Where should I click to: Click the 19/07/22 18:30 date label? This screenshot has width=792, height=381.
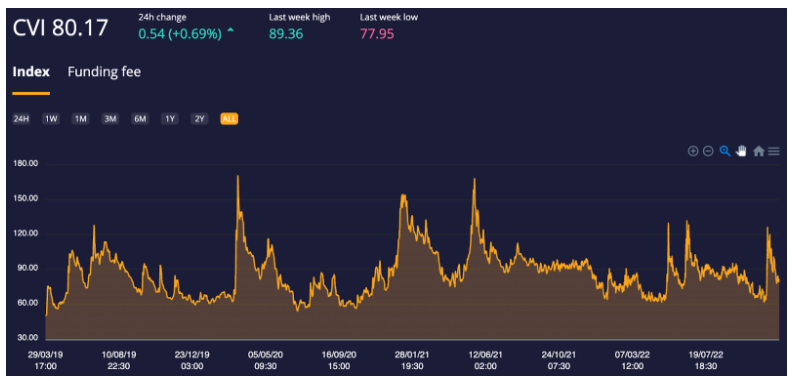click(705, 360)
